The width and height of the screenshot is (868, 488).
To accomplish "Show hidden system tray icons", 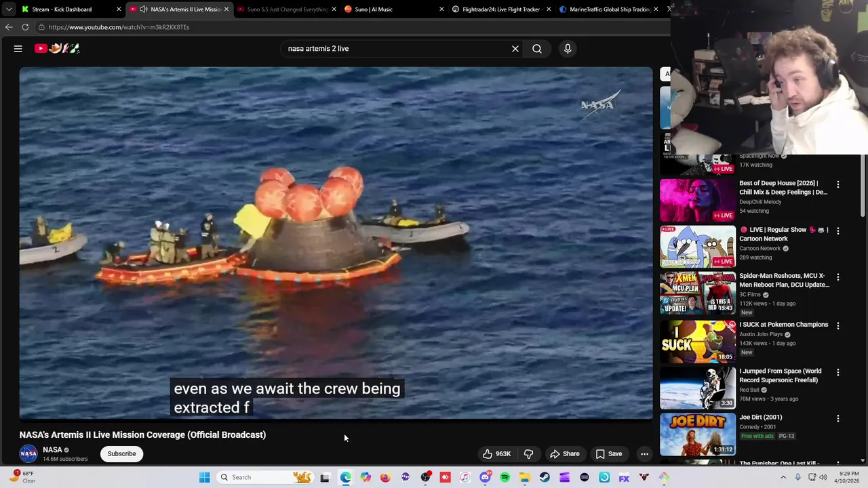I will click(782, 477).
